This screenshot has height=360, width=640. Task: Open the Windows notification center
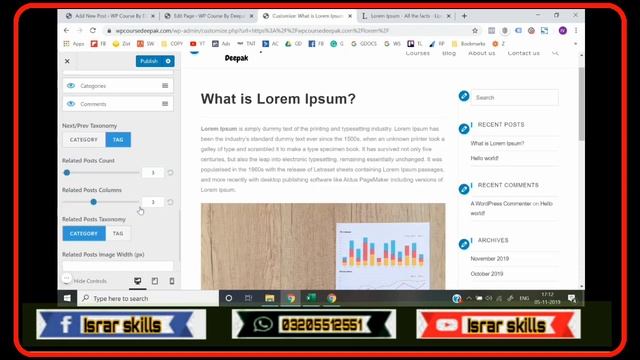[x=572, y=299]
